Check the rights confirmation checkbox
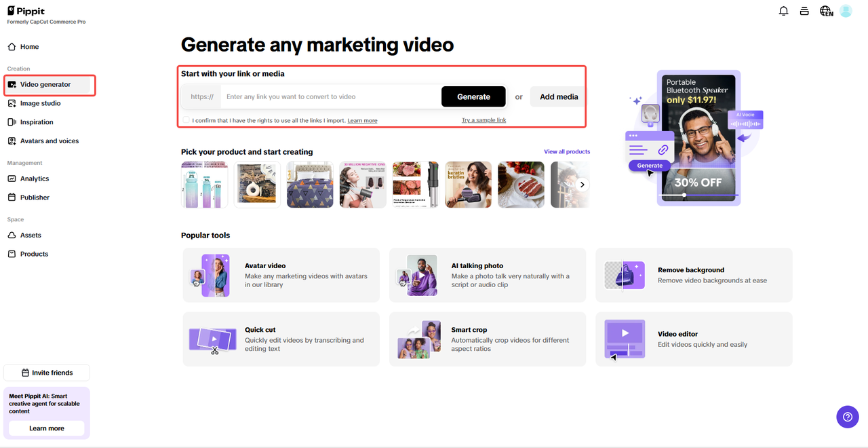The height and width of the screenshot is (448, 868). tap(186, 119)
